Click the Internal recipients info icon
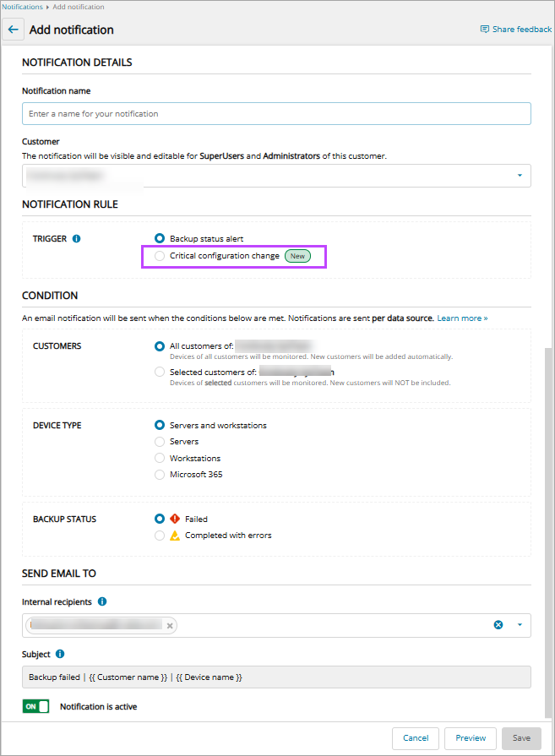The height and width of the screenshot is (756, 555). (102, 602)
